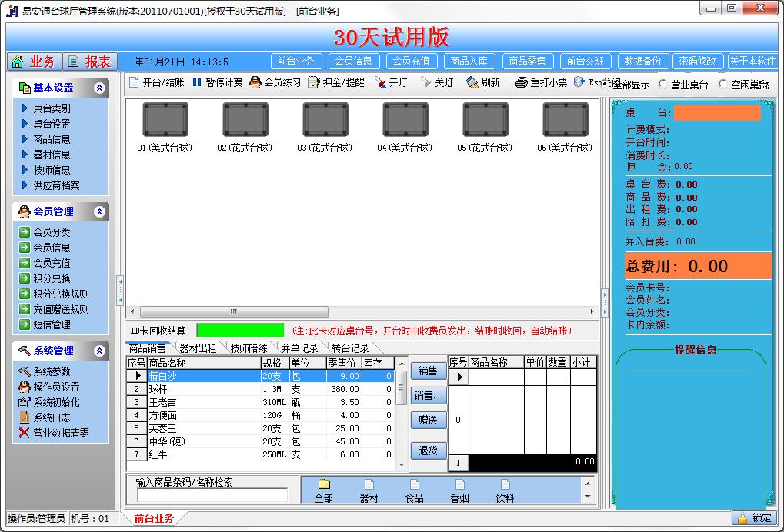
Task: Click the 赠送 gift button
Action: (428, 420)
